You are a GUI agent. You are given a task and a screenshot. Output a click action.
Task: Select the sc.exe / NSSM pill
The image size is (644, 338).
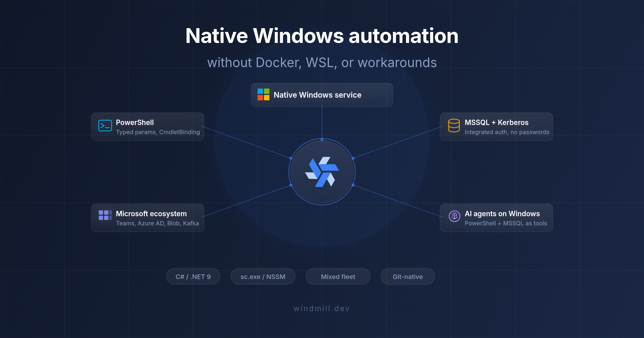[x=263, y=277]
